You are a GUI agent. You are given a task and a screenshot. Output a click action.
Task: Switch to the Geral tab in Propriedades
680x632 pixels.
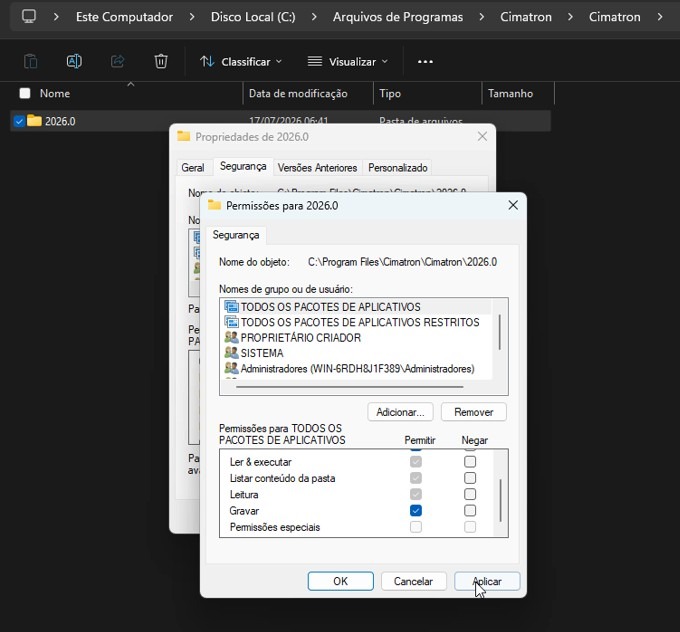tap(193, 167)
